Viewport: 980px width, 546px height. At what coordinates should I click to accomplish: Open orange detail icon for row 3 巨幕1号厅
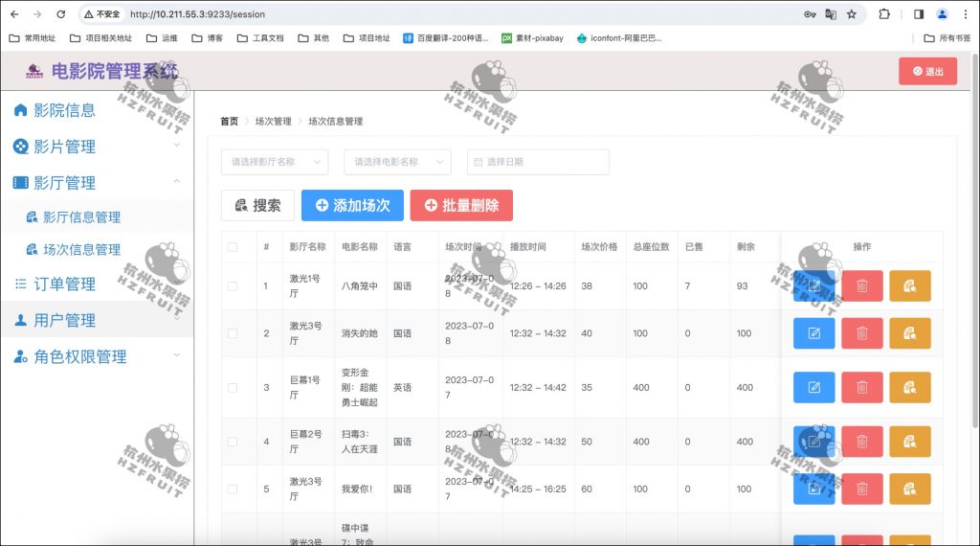click(910, 388)
